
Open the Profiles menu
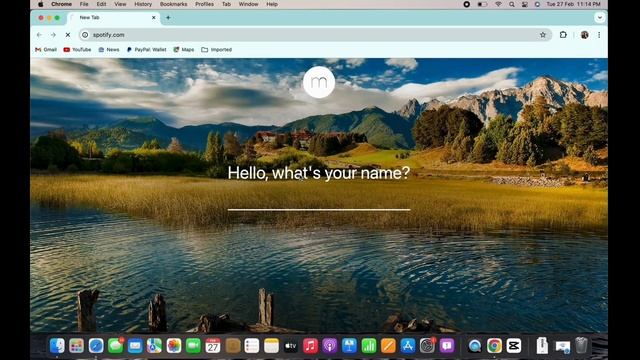204,4
